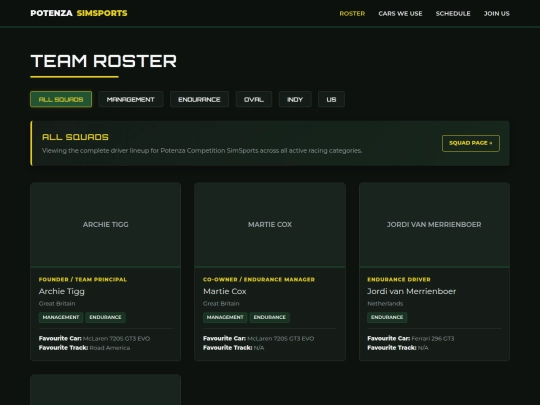Click Archie Tigg's Endurance tag
Screen dimensions: 540x405
coord(105,317)
